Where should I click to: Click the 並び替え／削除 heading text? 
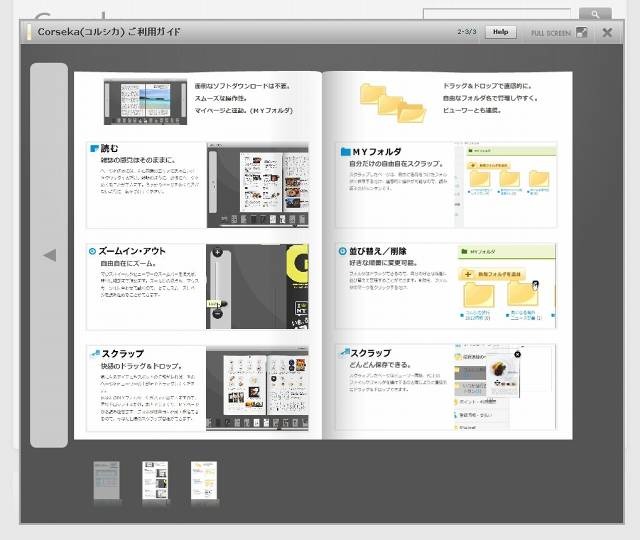(378, 251)
